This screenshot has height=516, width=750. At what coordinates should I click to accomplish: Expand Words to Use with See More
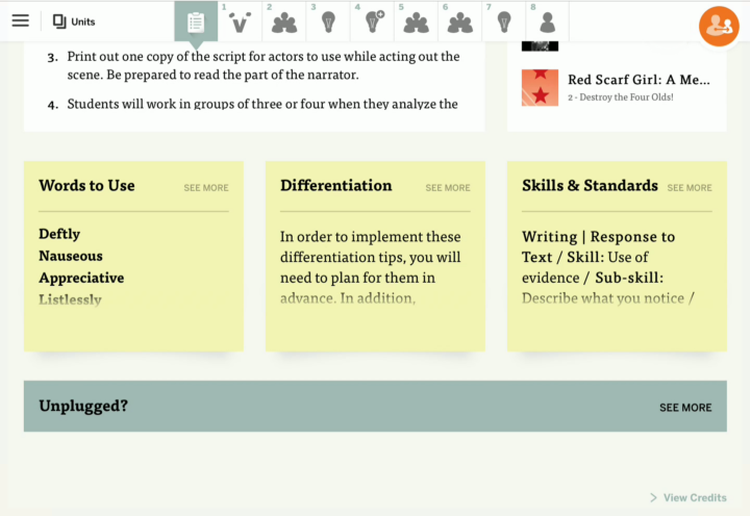206,188
